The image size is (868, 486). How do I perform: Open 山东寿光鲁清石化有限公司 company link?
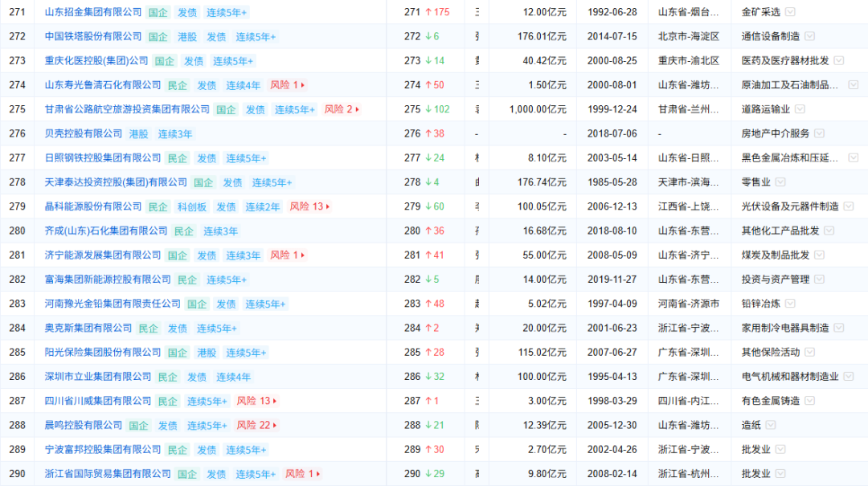coord(103,84)
